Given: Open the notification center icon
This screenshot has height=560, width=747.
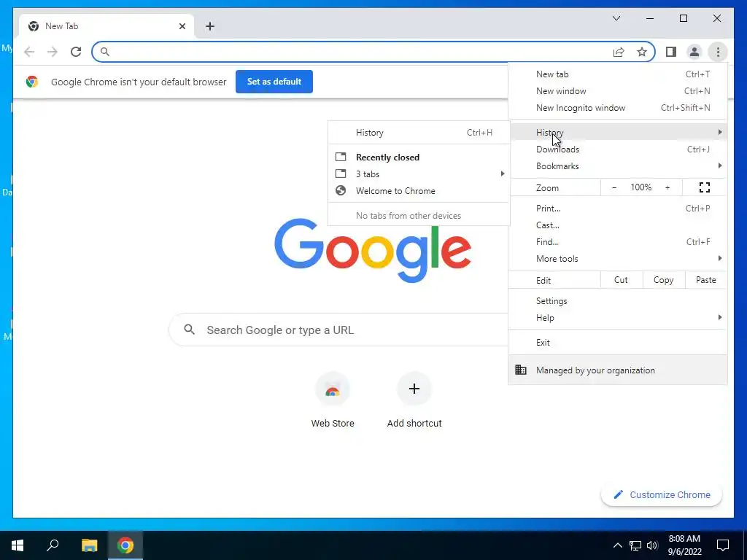Looking at the screenshot, I should point(723,545).
